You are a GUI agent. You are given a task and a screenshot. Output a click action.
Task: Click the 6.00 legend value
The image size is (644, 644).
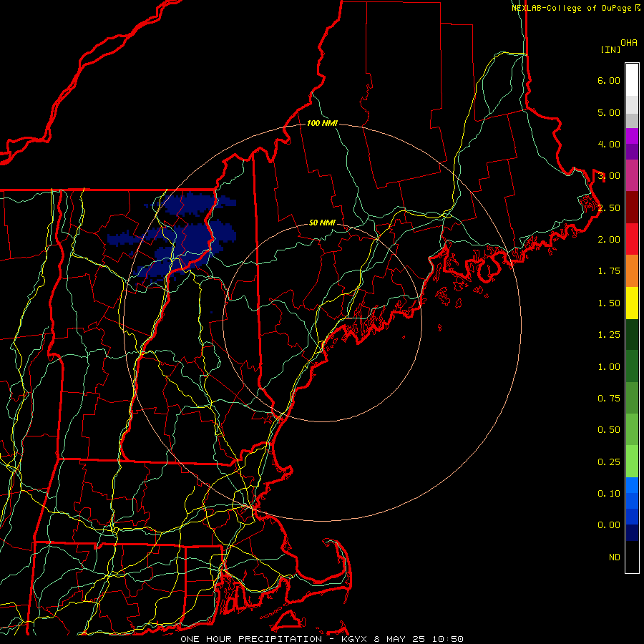(x=609, y=80)
